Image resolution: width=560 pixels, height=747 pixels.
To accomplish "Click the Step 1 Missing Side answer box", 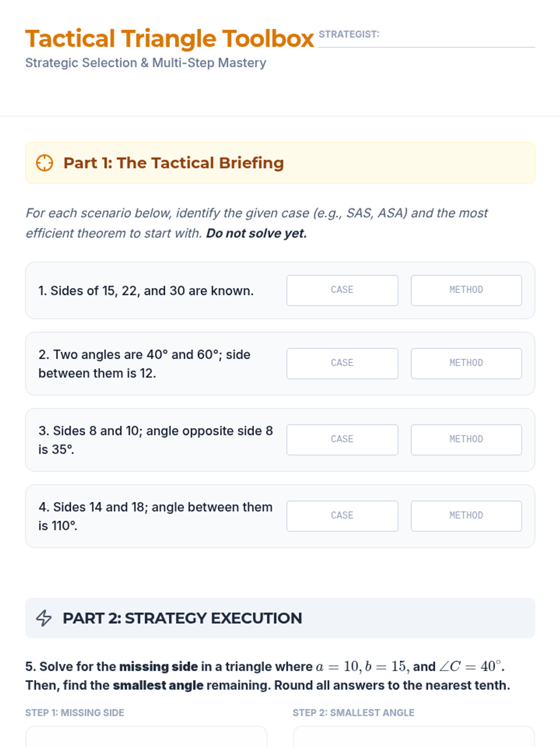I will coord(146,738).
